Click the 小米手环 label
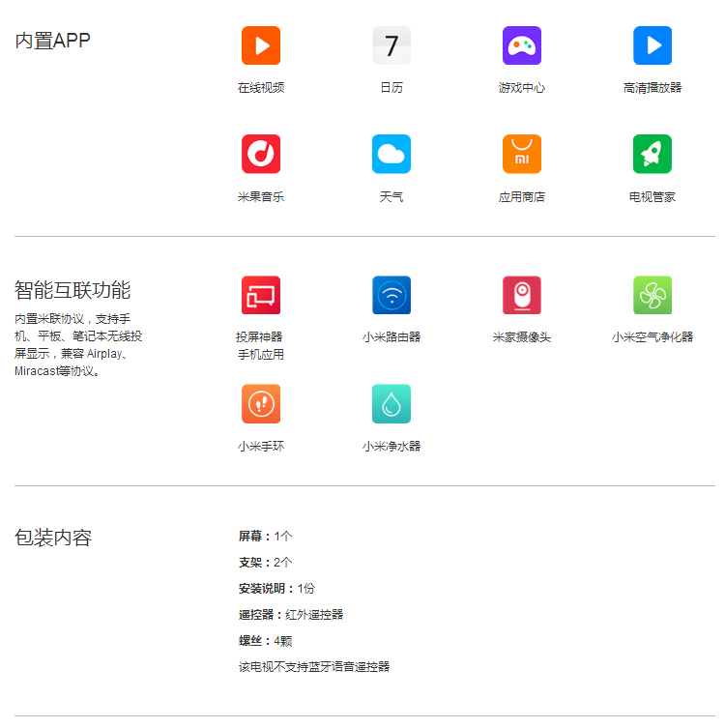 coord(261,447)
